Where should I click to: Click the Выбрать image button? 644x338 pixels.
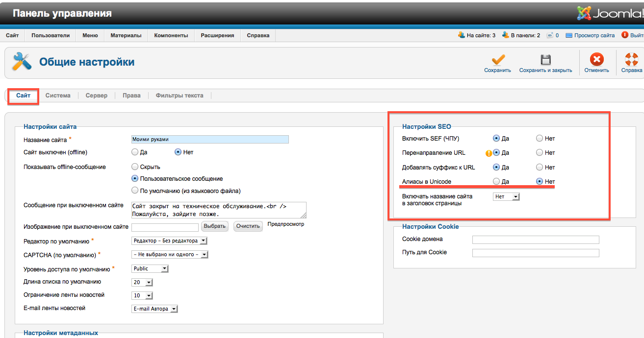pyautogui.click(x=215, y=226)
